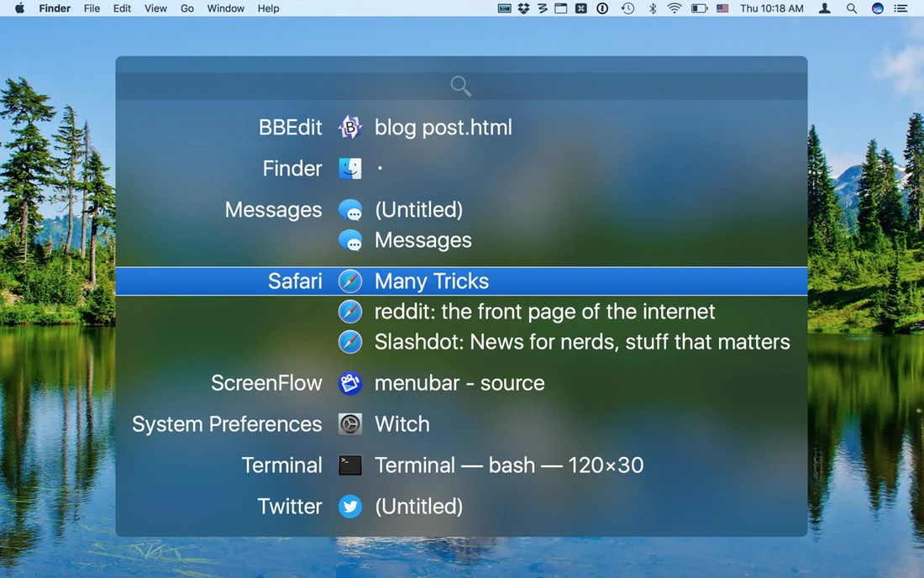Click the Finder app name label in switcher
The height and width of the screenshot is (578, 924).
(292, 169)
